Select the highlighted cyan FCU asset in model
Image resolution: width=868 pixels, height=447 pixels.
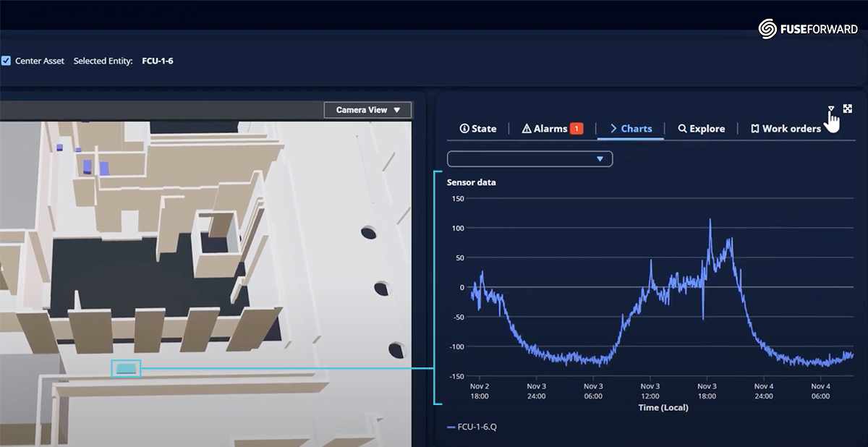[x=126, y=368]
